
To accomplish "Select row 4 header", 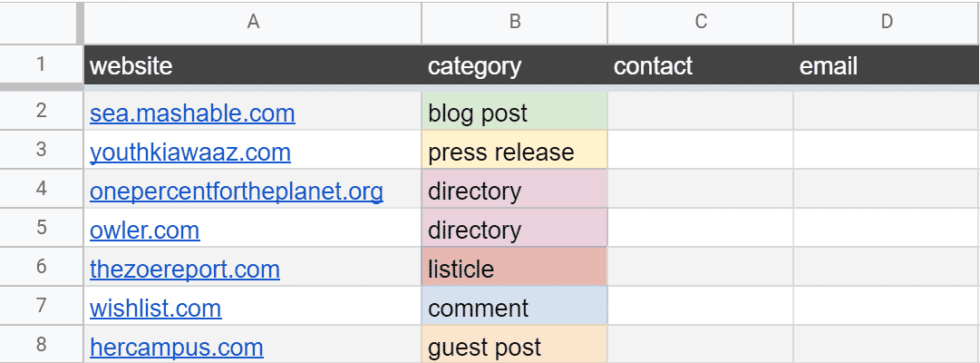I will 41,191.
